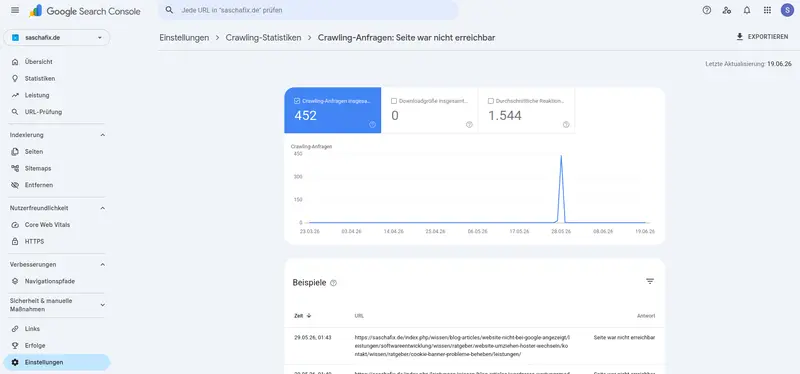Image resolution: width=800 pixels, height=374 pixels.
Task: Click the URL inspection search field
Action: [308, 10]
